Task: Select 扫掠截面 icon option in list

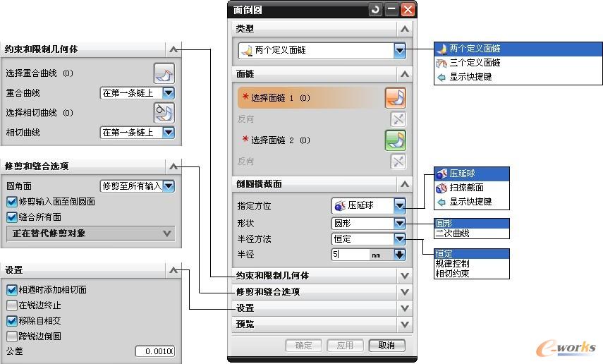Action: [441, 188]
